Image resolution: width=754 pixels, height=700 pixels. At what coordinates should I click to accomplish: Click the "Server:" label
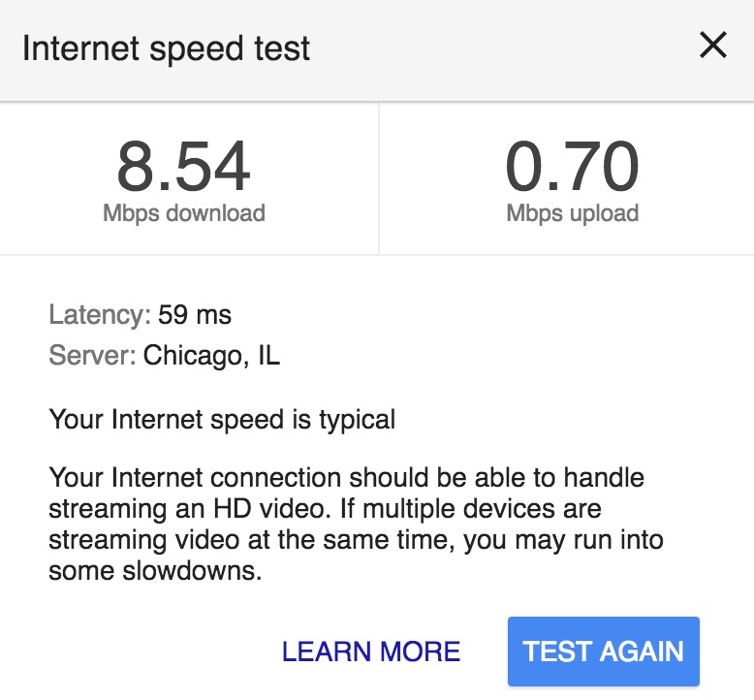pyautogui.click(x=92, y=356)
